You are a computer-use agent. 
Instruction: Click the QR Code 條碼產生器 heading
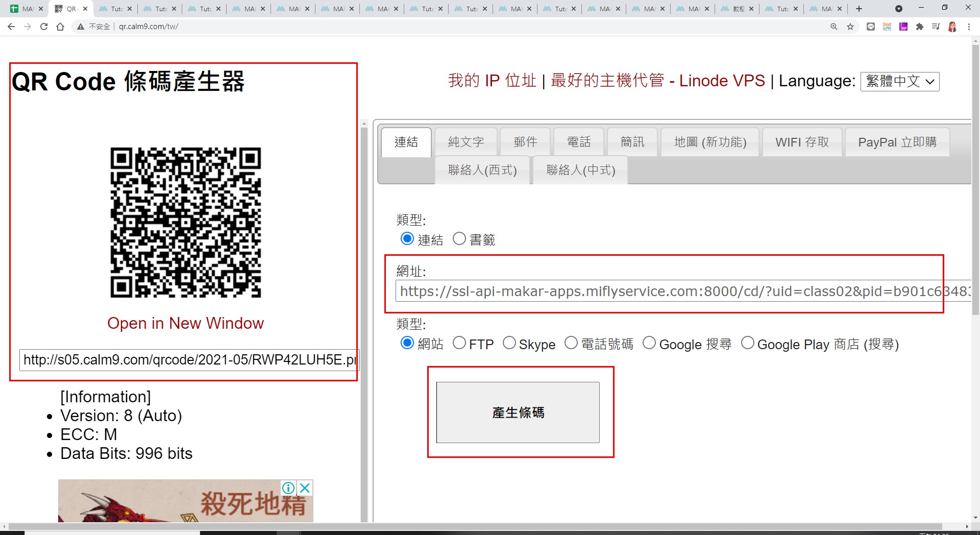(128, 82)
